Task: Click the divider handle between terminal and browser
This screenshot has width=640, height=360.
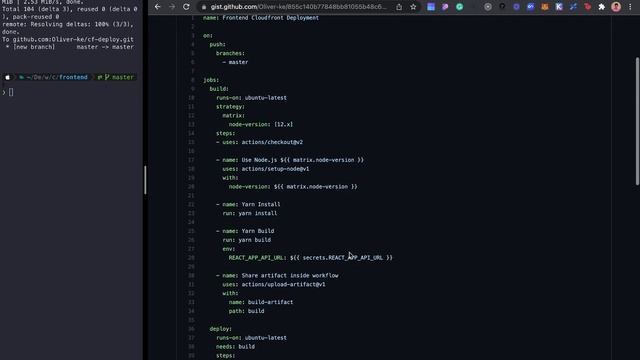Action: (145, 180)
